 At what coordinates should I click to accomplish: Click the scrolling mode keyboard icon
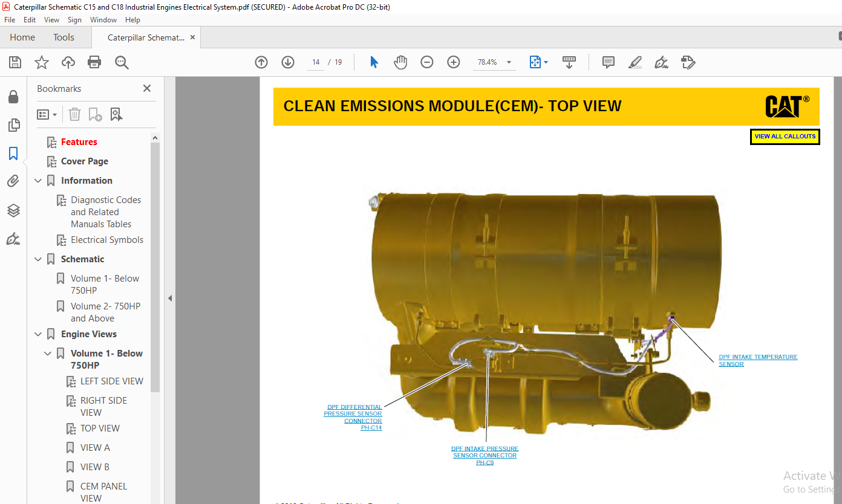(x=569, y=62)
